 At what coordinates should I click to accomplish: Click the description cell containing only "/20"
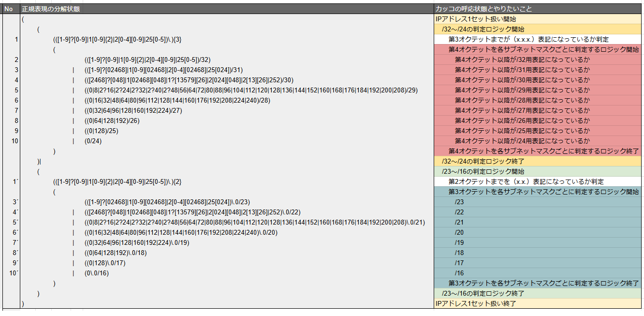tap(538, 233)
